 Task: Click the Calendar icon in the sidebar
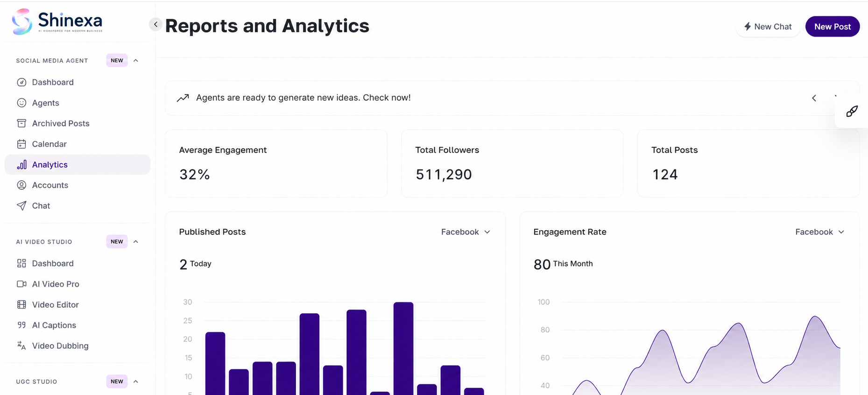coord(21,144)
